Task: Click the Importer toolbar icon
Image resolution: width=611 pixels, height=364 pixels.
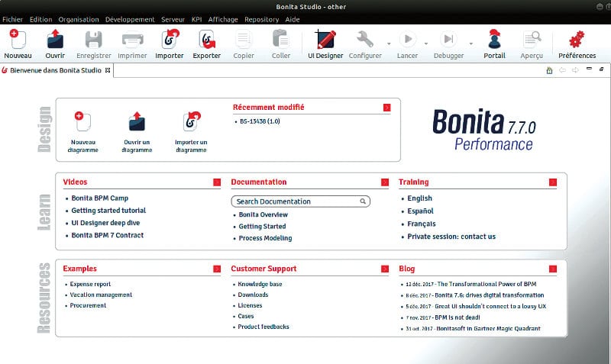Action: point(169,40)
